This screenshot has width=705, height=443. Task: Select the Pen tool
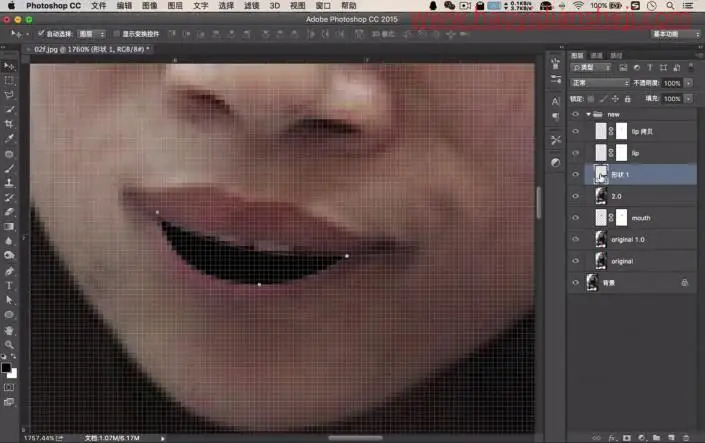click(9, 271)
